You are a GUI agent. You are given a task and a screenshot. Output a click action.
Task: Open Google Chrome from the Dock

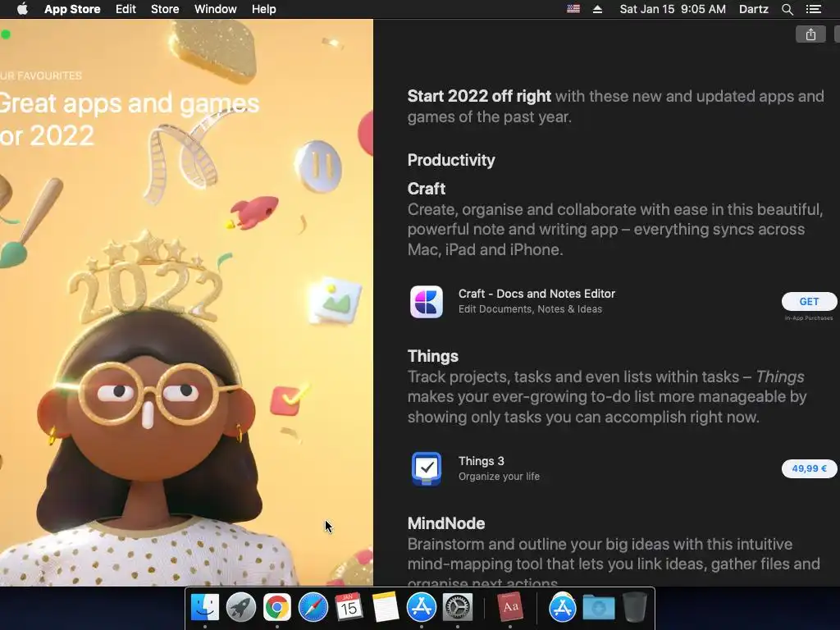277,607
